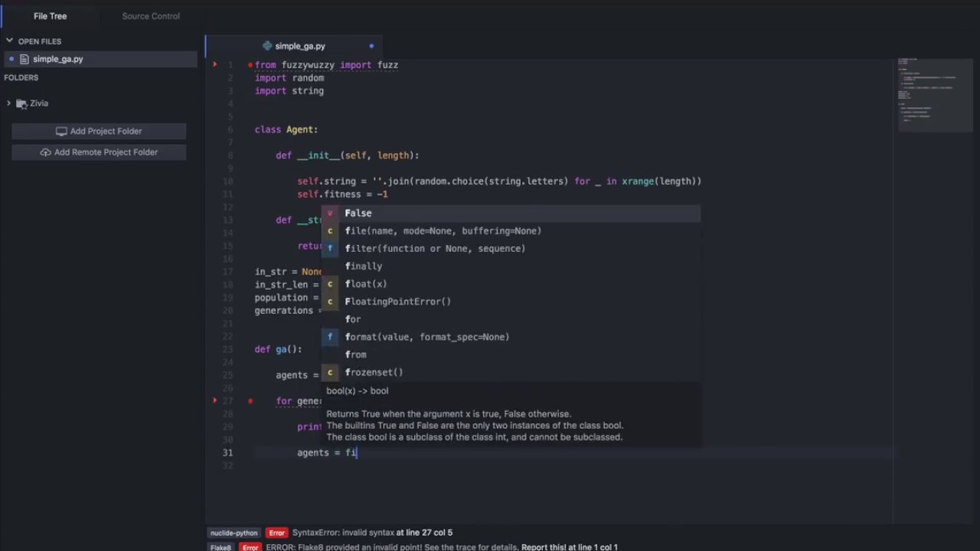
Task: Click the cloud icon on Add Remote Project Folder
Action: coord(45,152)
